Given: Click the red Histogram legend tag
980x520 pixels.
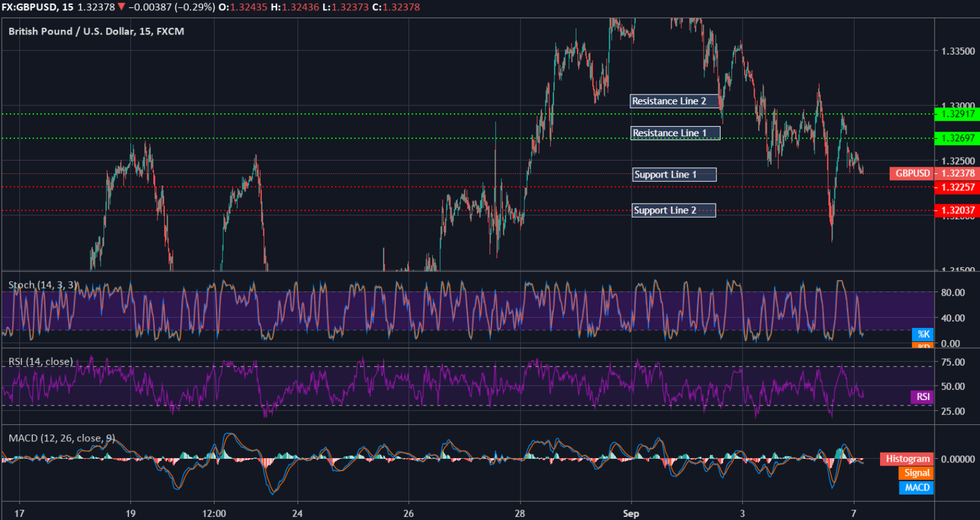Looking at the screenshot, I should 907,459.
